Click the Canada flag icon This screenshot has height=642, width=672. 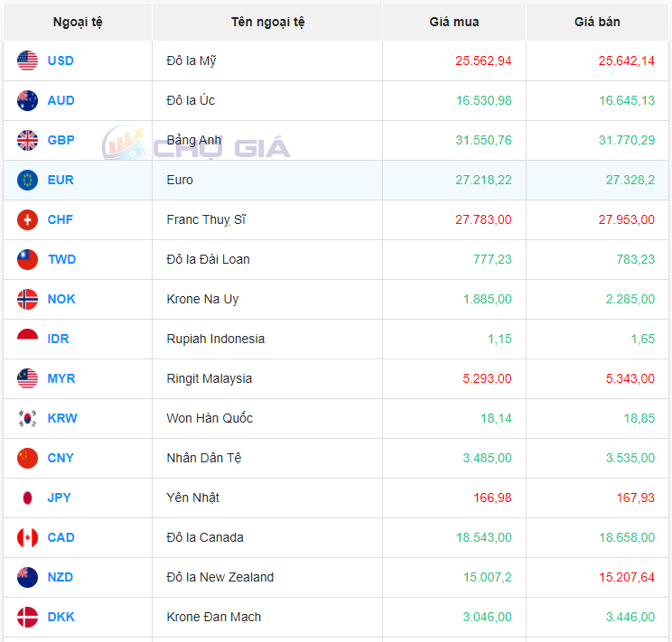[x=27, y=537]
